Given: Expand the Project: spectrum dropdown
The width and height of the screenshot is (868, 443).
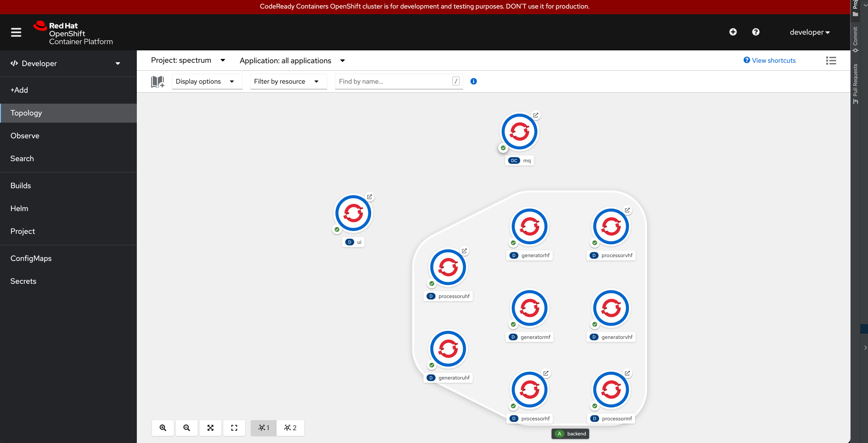Looking at the screenshot, I should coord(188,60).
